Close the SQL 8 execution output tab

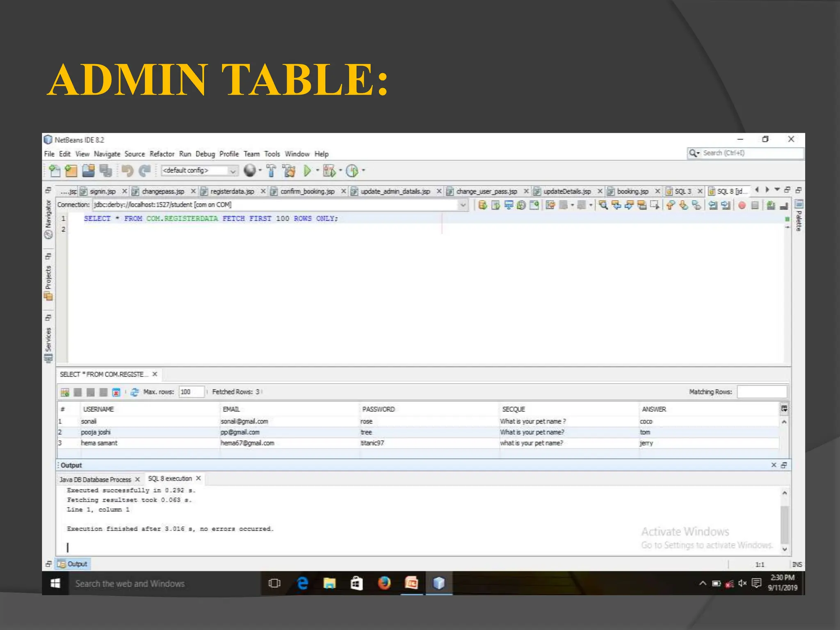click(x=198, y=479)
